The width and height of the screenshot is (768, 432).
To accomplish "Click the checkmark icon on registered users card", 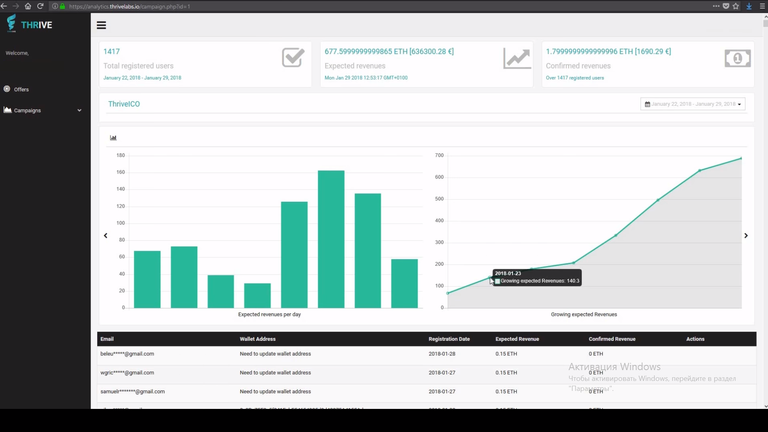I will tap(293, 57).
